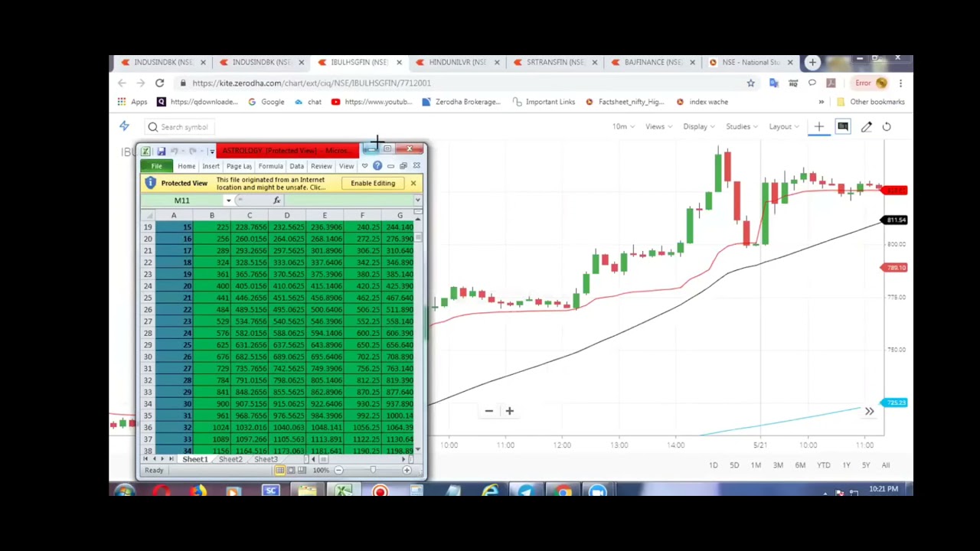This screenshot has height=551, width=980.
Task: Select the draw pencil tool in chart
Action: tap(866, 127)
